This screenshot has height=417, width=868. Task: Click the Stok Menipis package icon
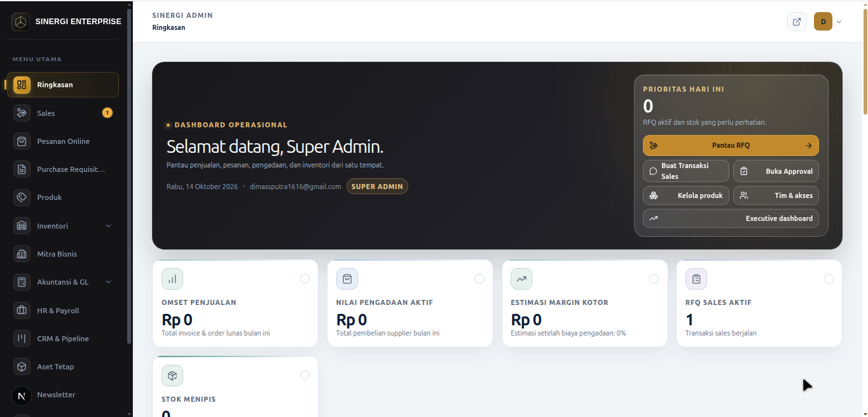click(x=172, y=376)
